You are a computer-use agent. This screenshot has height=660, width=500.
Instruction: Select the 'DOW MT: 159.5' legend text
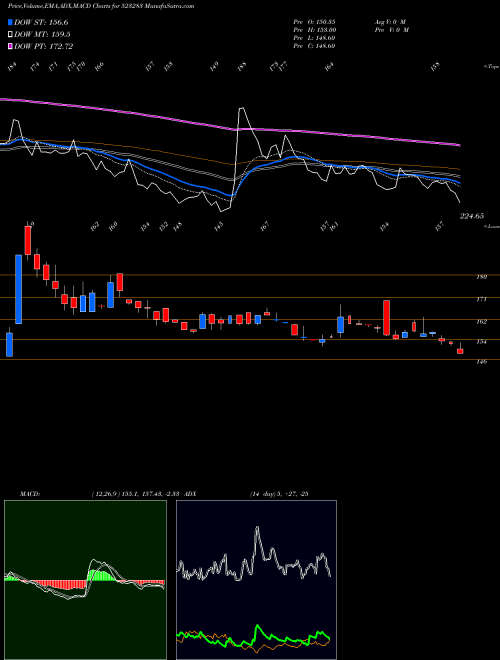click(42, 35)
